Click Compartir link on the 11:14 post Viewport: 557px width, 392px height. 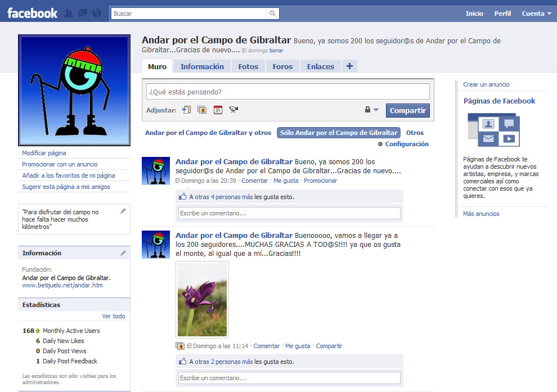click(x=329, y=346)
